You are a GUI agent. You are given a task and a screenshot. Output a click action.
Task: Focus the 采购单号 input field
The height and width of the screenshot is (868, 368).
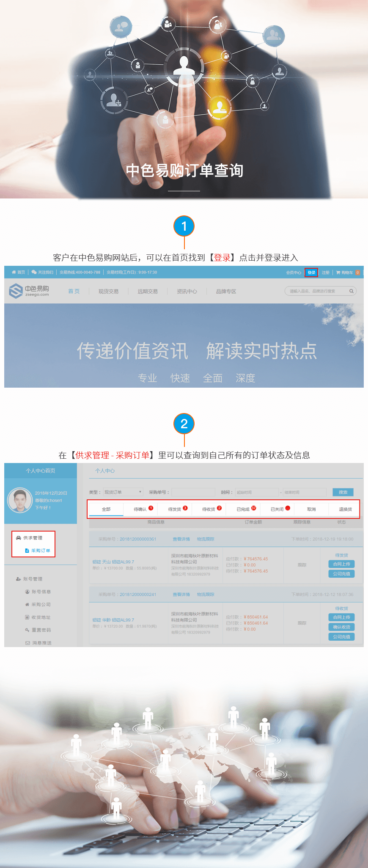[193, 492]
